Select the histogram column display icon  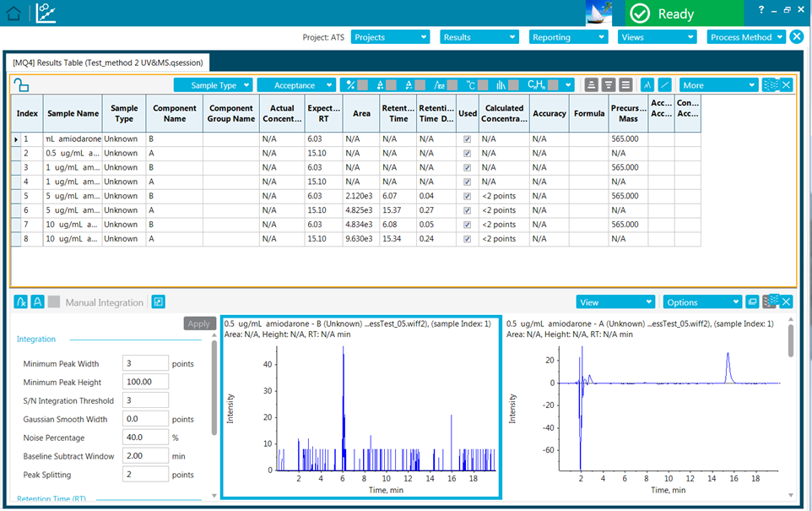[499, 84]
